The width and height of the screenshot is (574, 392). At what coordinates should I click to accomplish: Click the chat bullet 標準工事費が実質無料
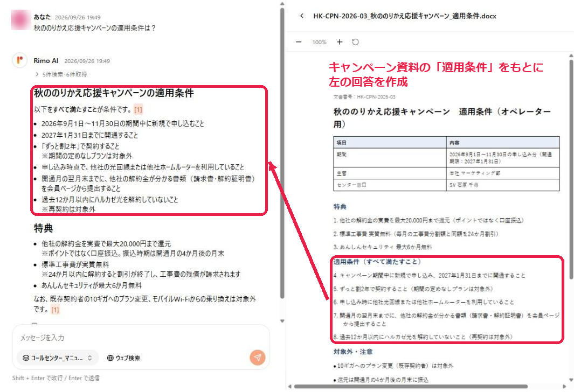[75, 264]
